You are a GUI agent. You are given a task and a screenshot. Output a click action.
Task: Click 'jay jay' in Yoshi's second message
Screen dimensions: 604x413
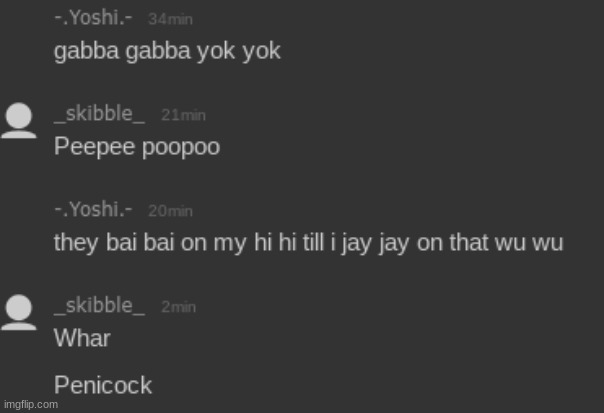[x=374, y=244]
